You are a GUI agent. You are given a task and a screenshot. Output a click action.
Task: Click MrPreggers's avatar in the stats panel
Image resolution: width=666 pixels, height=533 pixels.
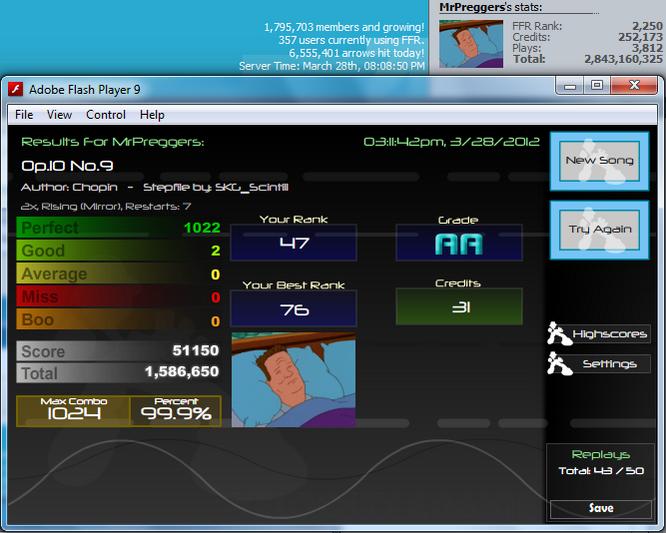(471, 44)
